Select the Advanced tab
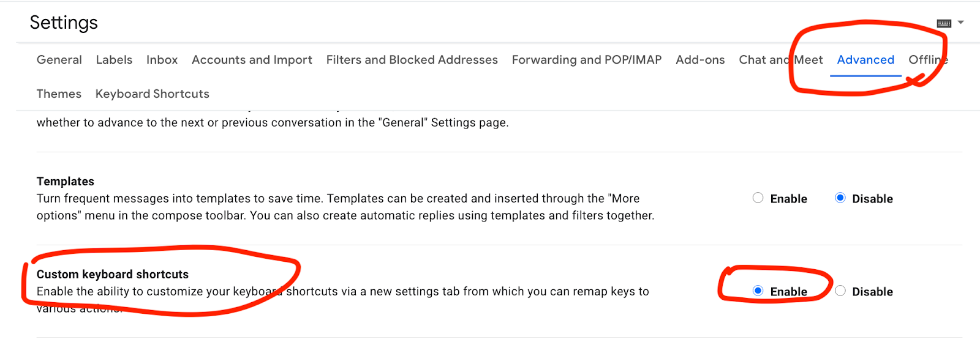 click(x=865, y=60)
